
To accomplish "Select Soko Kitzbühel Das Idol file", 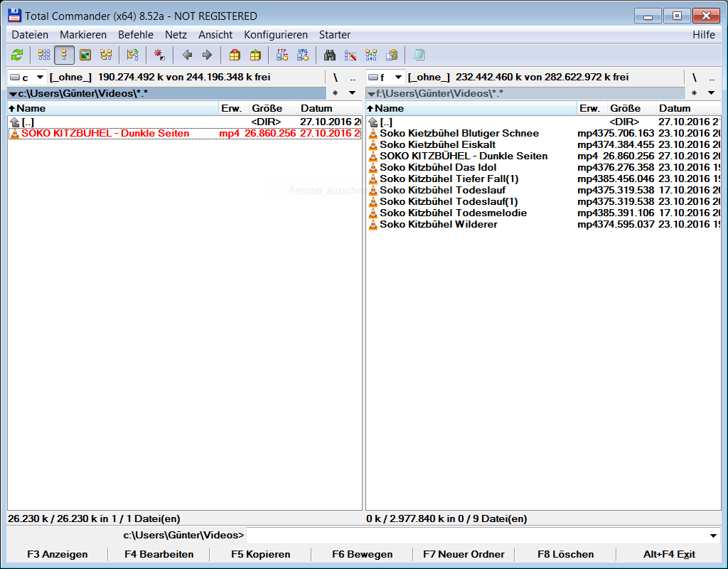I will pyautogui.click(x=544, y=167).
